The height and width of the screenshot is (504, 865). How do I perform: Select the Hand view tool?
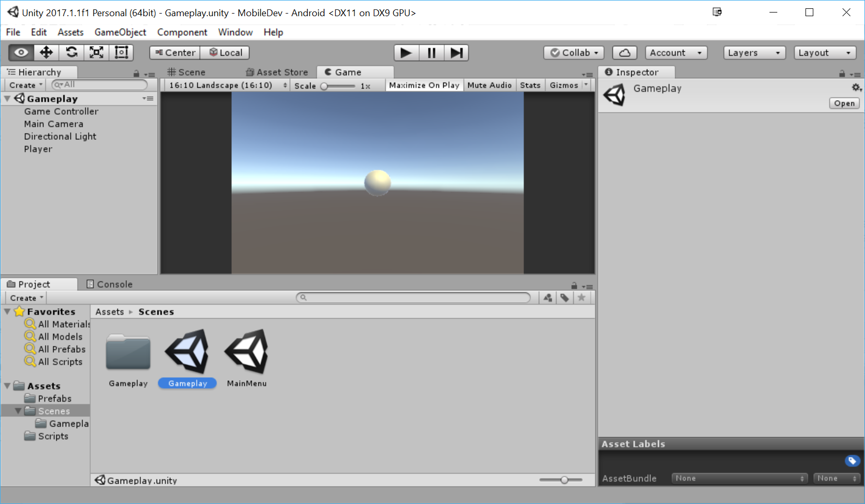[21, 53]
